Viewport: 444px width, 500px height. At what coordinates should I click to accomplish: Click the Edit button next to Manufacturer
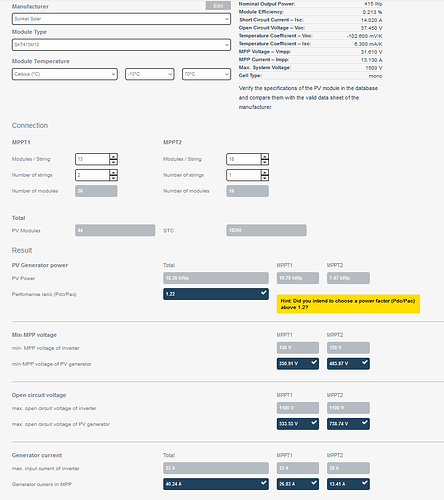pos(218,6)
